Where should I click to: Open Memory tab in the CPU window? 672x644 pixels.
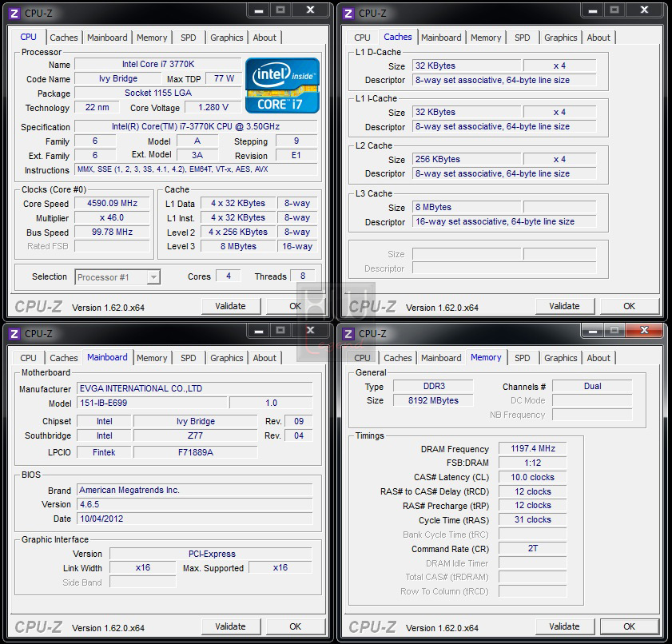[152, 38]
